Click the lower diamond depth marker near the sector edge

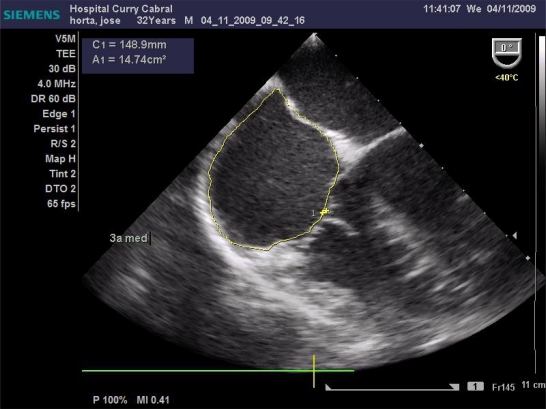pyautogui.click(x=528, y=258)
